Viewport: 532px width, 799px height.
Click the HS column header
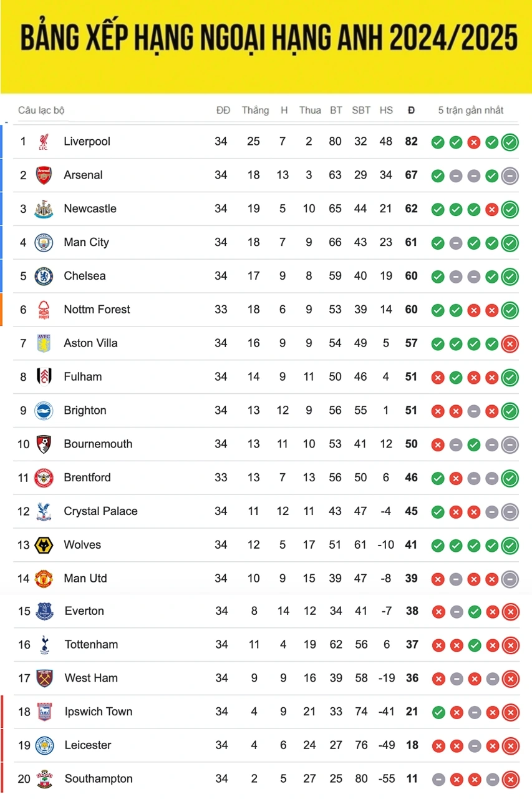(x=386, y=110)
